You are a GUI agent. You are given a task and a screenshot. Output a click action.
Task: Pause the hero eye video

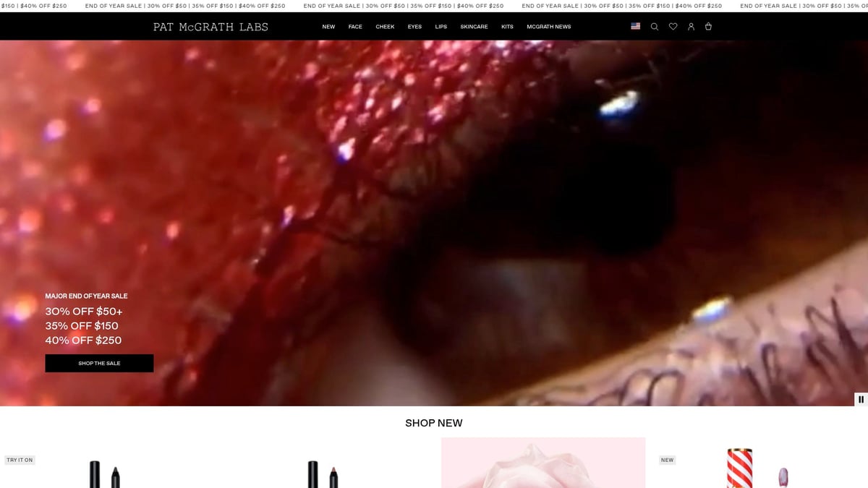pyautogui.click(x=860, y=399)
